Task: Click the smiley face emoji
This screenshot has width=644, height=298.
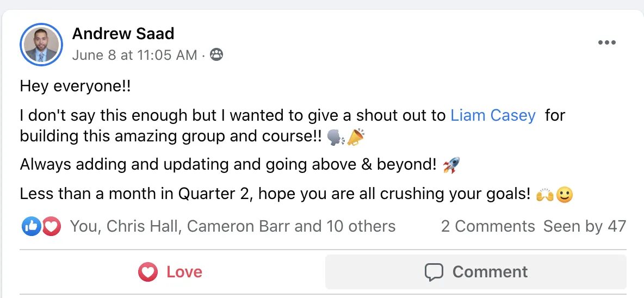Action: [x=565, y=194]
